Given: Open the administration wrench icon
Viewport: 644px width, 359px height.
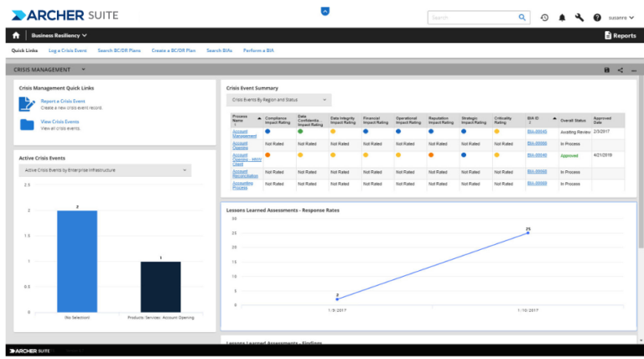Looking at the screenshot, I should [579, 17].
